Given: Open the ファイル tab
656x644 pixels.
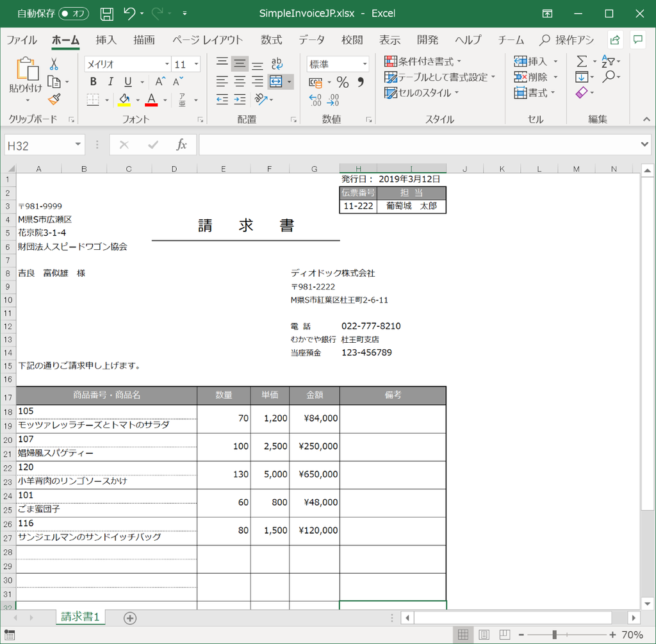Looking at the screenshot, I should 22,40.
